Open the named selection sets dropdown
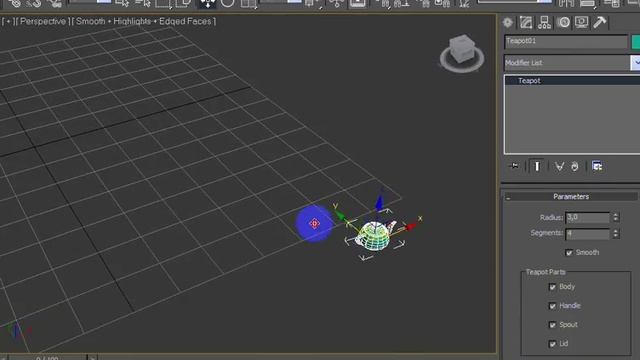 point(515,2)
